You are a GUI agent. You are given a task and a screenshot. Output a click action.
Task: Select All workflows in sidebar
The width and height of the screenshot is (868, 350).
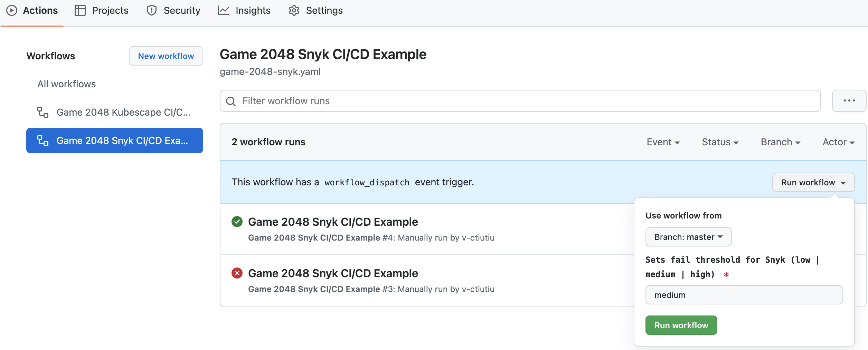point(67,84)
